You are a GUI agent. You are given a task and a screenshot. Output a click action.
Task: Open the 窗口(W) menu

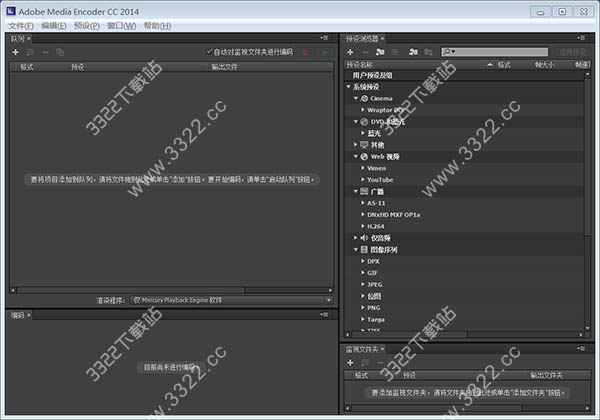(122, 26)
